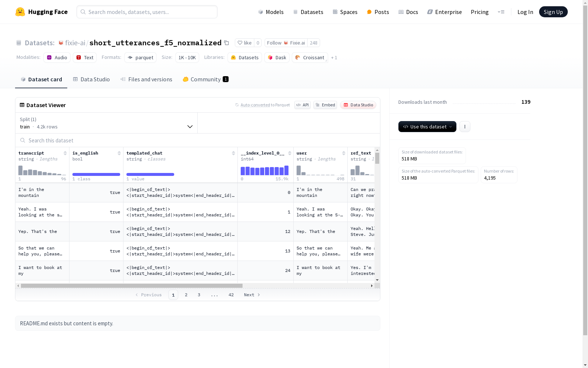Click the Next page button
Image resolution: width=588 pixels, height=368 pixels.
point(252,295)
